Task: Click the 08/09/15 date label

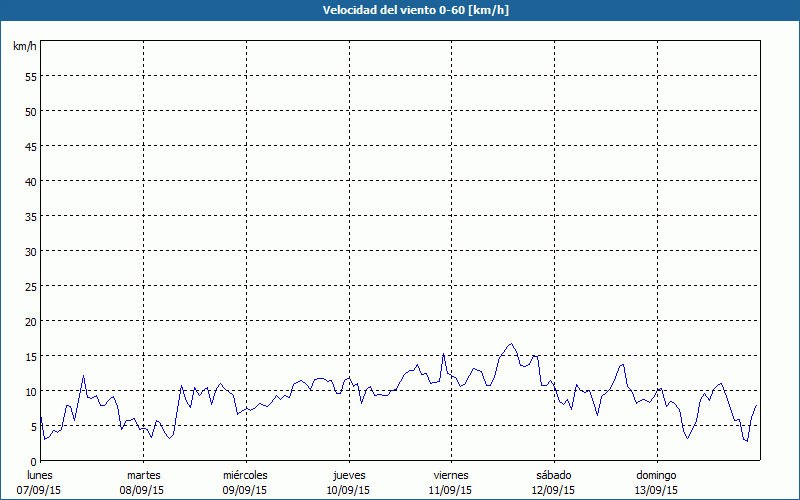Action: (143, 490)
